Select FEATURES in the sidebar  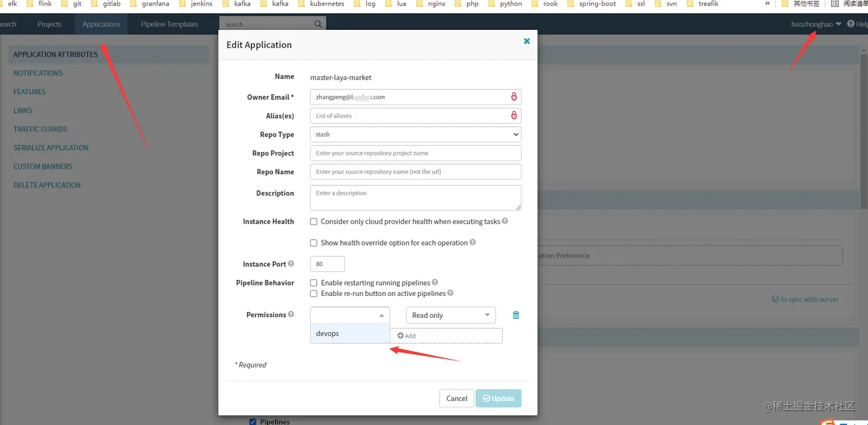[30, 92]
